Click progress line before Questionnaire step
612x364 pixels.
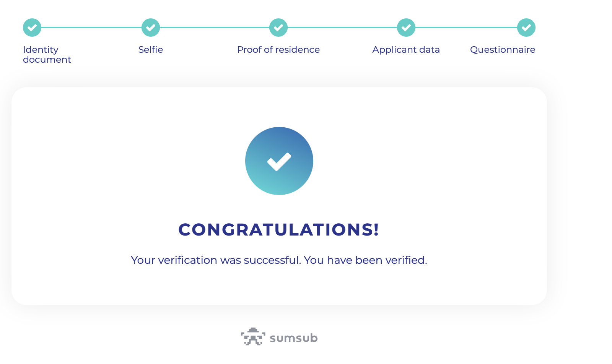click(466, 28)
